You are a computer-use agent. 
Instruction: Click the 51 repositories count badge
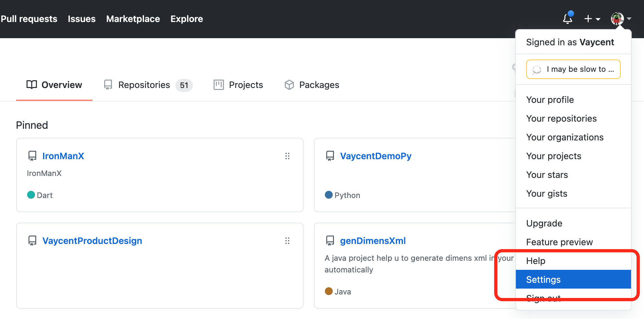click(184, 85)
